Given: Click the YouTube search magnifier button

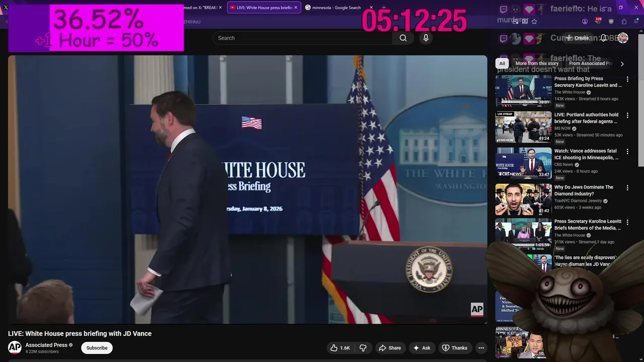Looking at the screenshot, I should coord(403,38).
